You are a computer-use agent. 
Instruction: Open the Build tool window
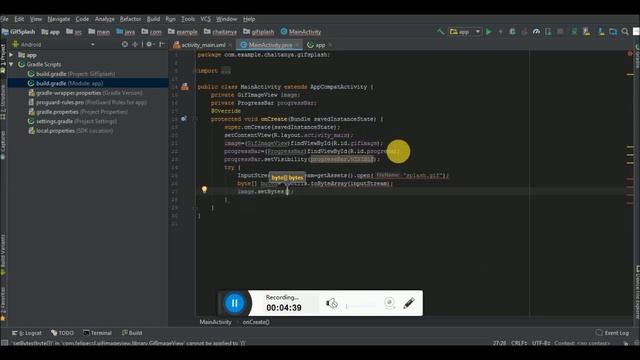coord(132,333)
